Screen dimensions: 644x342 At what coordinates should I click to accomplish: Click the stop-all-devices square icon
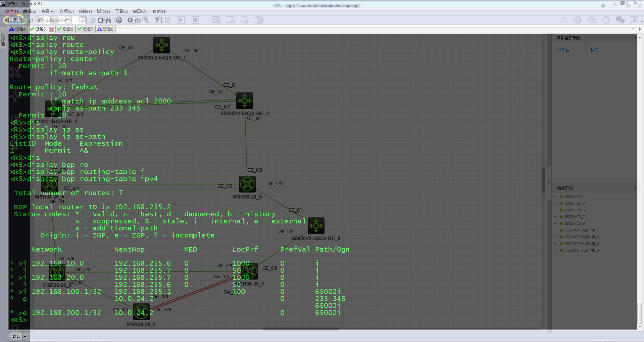195,20
